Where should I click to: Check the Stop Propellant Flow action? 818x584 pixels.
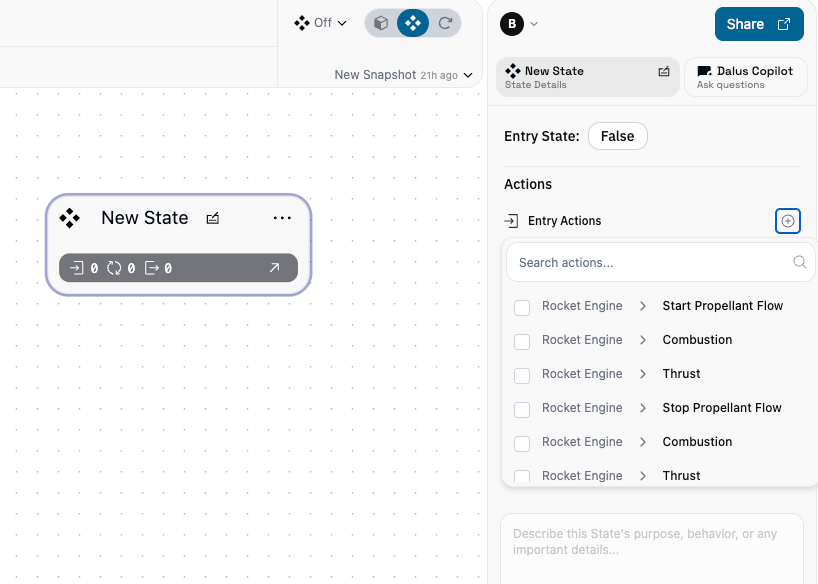point(522,409)
